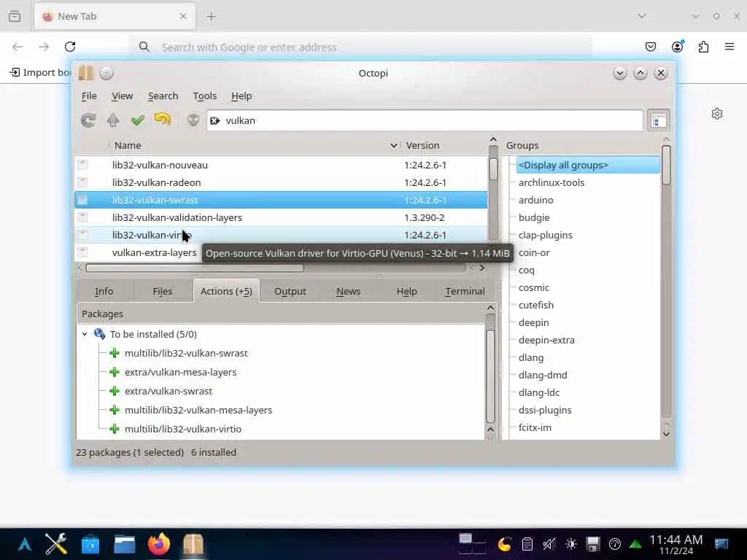The height and width of the screenshot is (560, 747).
Task: Open the file manager in taskbar
Action: (x=125, y=544)
